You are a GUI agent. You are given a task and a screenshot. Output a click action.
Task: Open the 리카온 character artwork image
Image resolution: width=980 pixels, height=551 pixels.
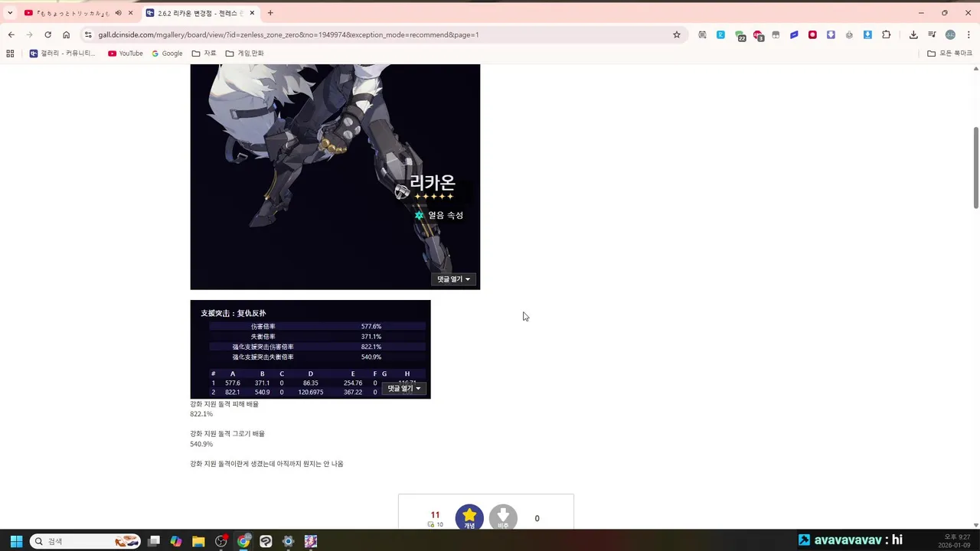tap(335, 177)
